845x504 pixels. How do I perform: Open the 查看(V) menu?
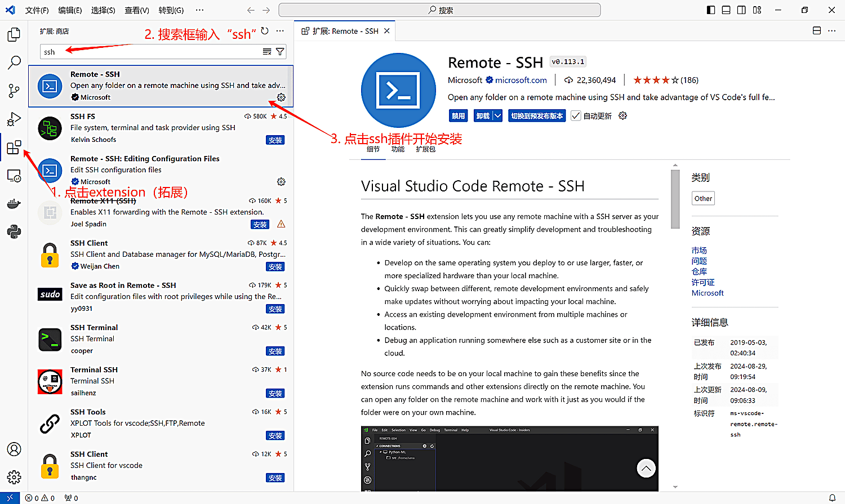[137, 10]
